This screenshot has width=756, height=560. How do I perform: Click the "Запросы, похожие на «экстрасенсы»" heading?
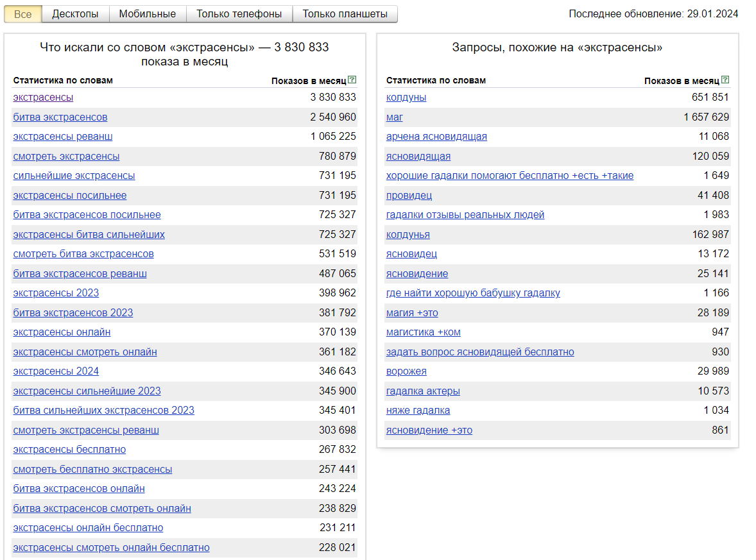point(557,47)
